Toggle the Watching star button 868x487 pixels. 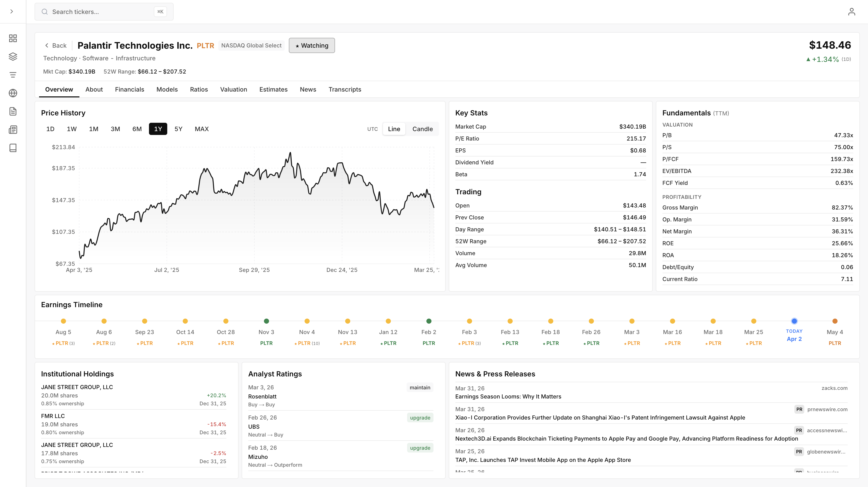click(311, 45)
